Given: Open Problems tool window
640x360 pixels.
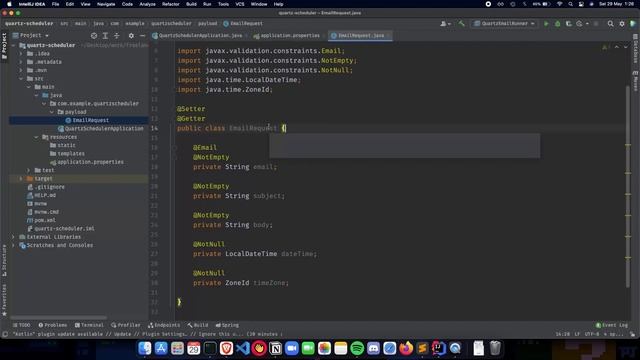Looking at the screenshot, I should coord(53,325).
